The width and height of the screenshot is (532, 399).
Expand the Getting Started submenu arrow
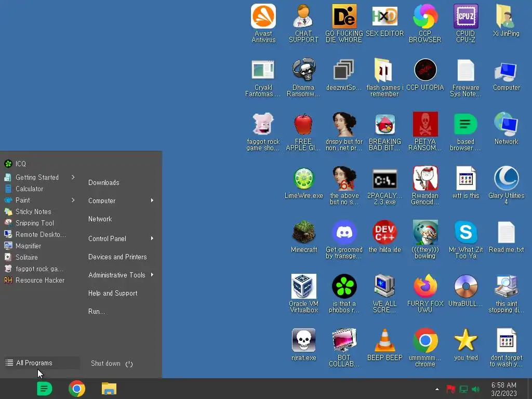(73, 177)
